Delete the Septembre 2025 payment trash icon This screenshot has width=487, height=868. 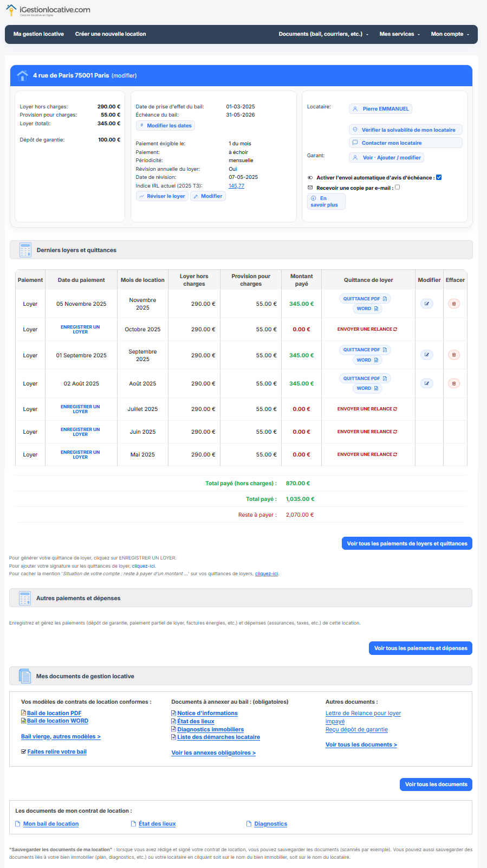pyautogui.click(x=454, y=355)
